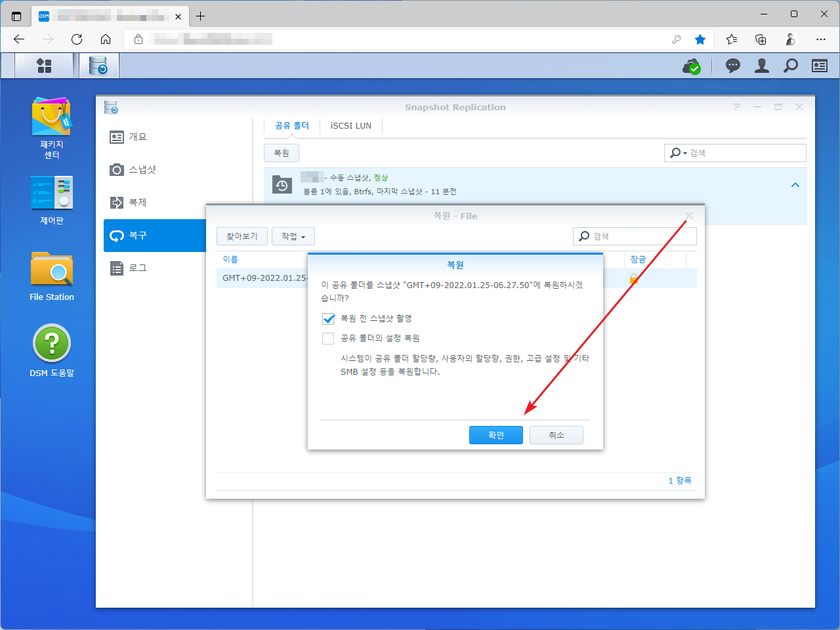
Task: Open the user Options person icon
Action: tap(762, 66)
